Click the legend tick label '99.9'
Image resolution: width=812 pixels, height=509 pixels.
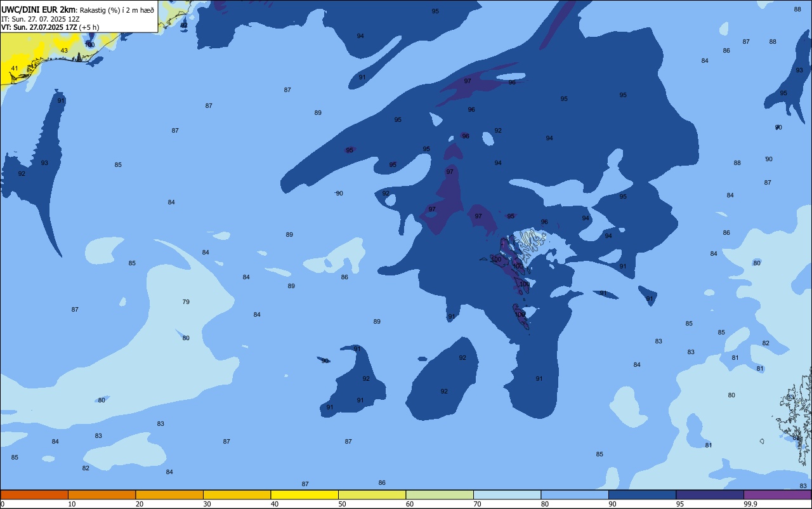(x=749, y=504)
